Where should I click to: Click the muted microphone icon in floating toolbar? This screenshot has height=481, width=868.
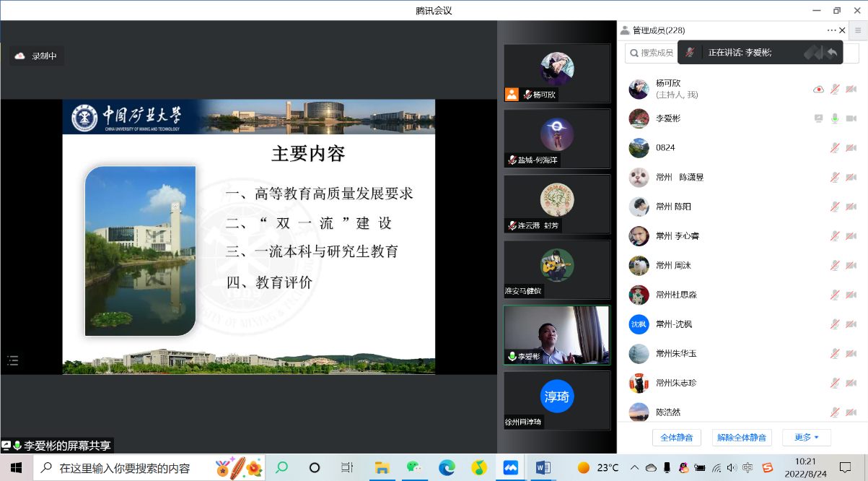pos(691,53)
